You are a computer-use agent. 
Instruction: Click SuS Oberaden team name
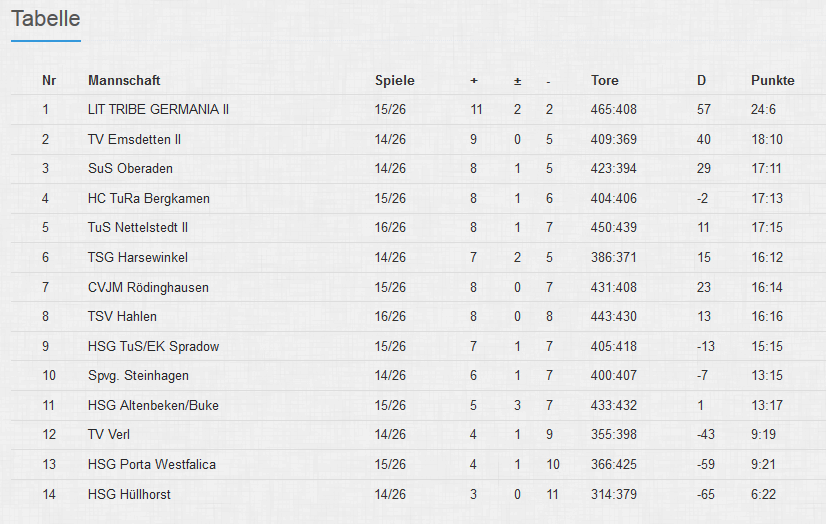130,168
